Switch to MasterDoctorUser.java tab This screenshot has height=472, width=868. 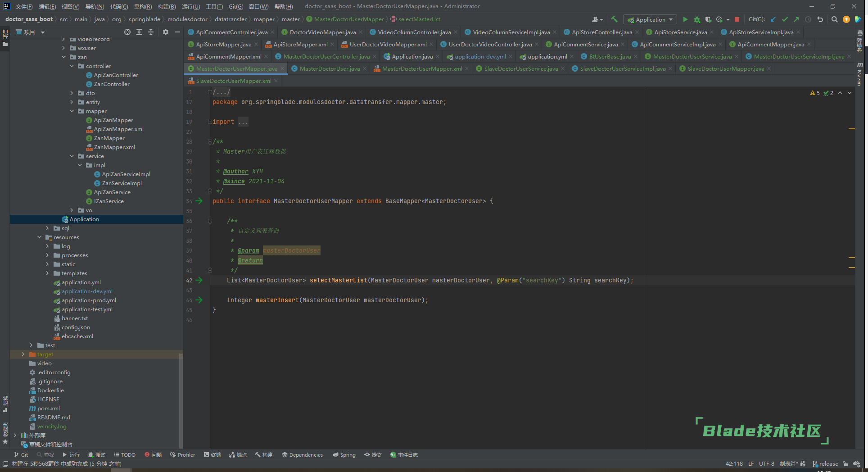click(330, 68)
